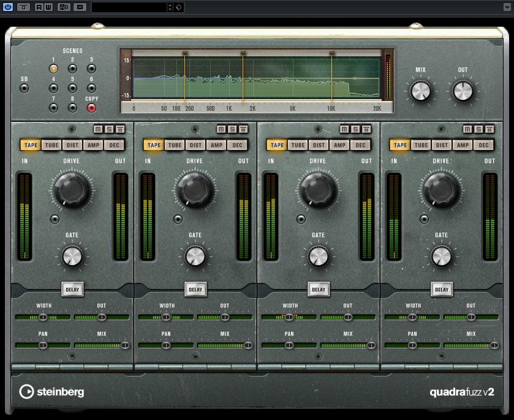Viewport: 514px width, 420px height.
Task: Select TAPE mode for band 4
Action: pos(400,145)
